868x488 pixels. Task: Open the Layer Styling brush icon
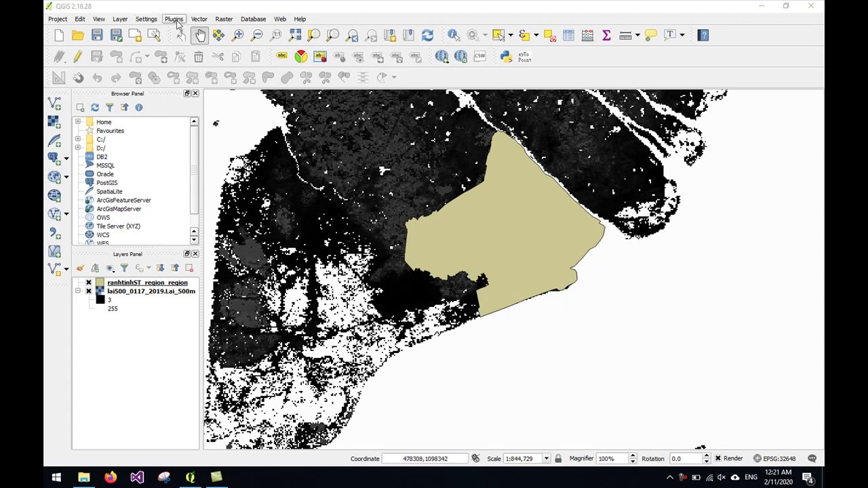pos(80,268)
